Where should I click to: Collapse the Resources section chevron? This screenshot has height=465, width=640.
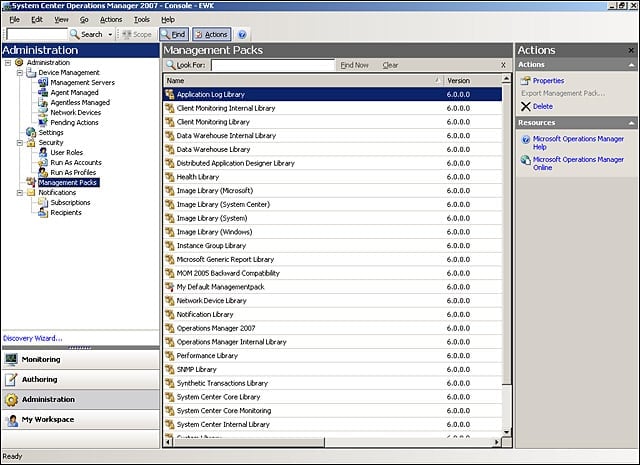coord(631,123)
